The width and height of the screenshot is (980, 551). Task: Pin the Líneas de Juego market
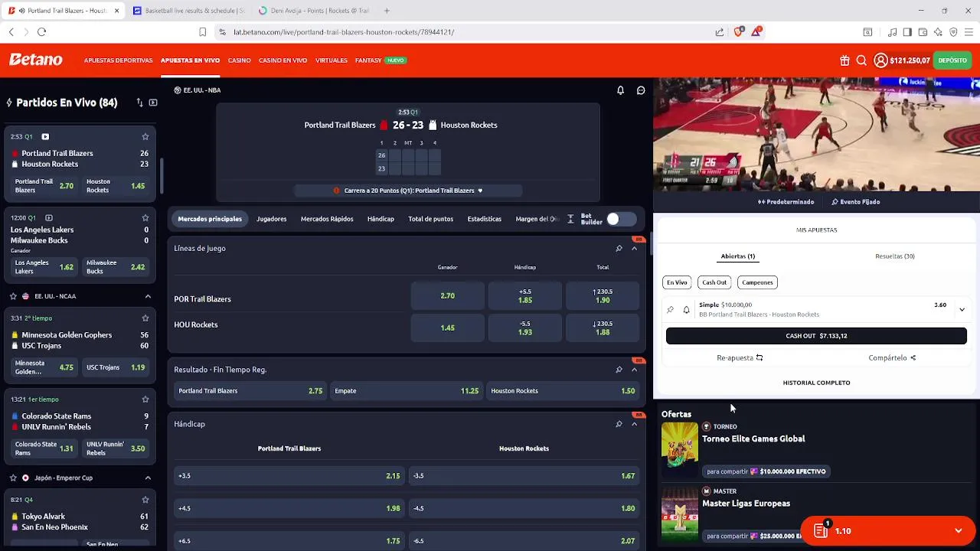(x=619, y=248)
